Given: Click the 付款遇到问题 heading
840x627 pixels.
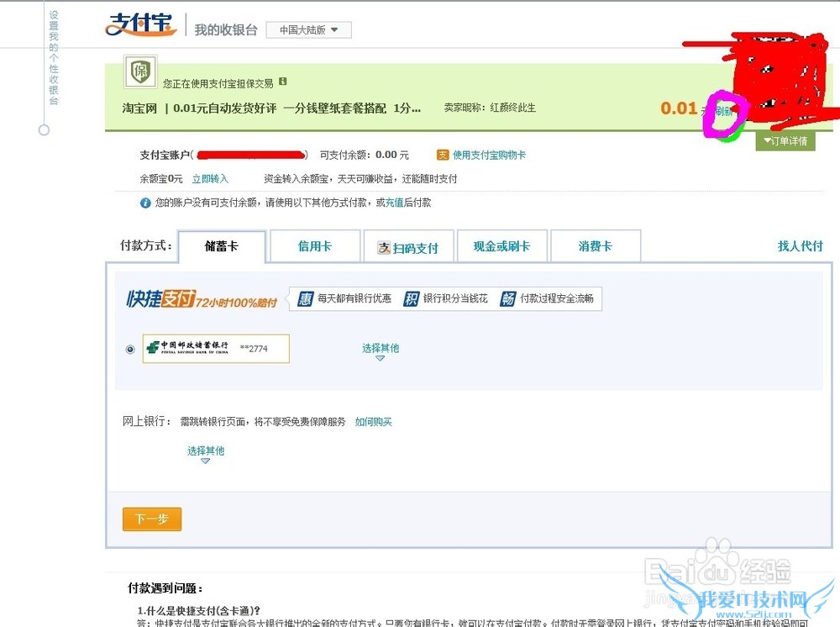Looking at the screenshot, I should [x=165, y=588].
